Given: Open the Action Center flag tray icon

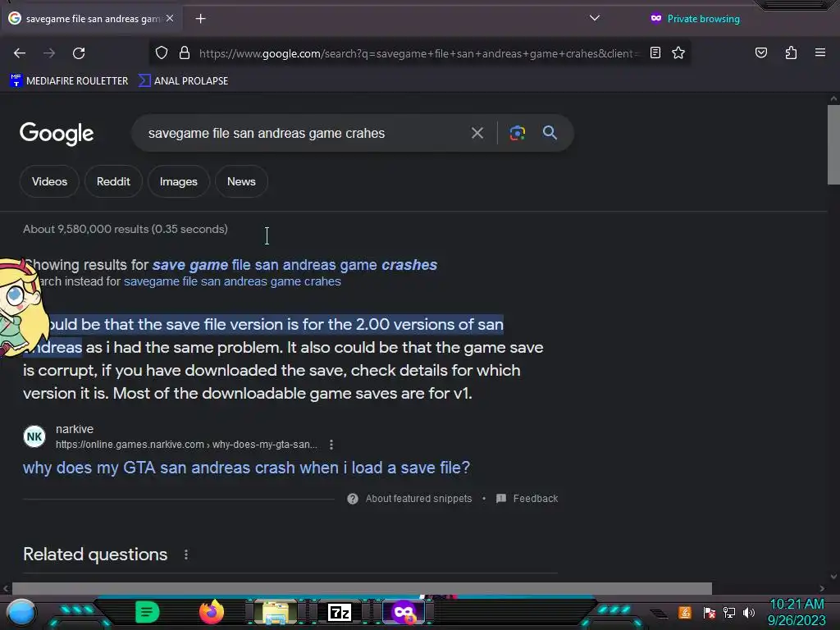Looking at the screenshot, I should [x=710, y=612].
